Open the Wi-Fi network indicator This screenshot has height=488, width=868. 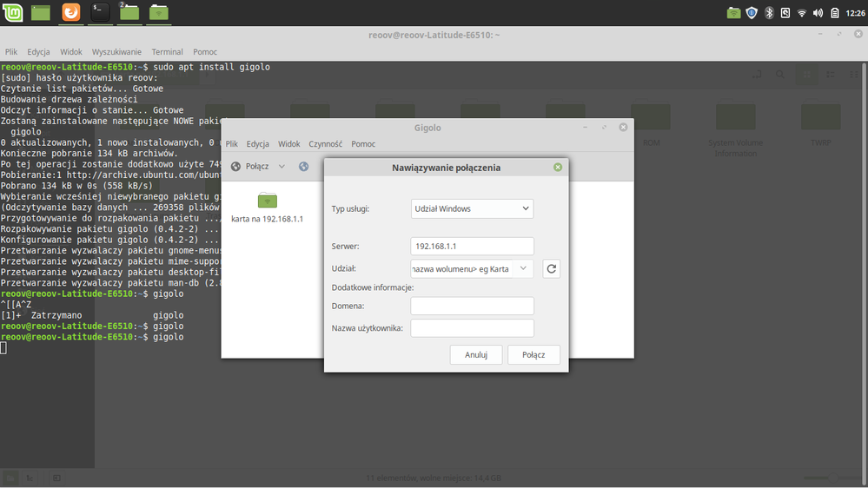[x=802, y=13]
